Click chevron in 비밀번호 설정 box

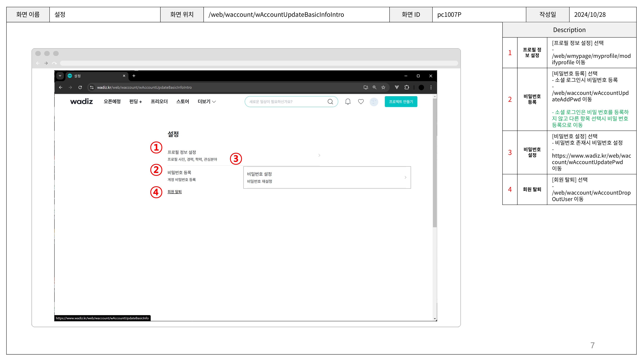pos(405,177)
